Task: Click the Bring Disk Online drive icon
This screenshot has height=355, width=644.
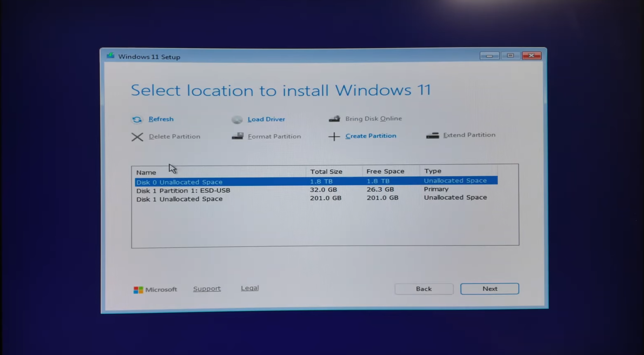Action: pyautogui.click(x=335, y=119)
